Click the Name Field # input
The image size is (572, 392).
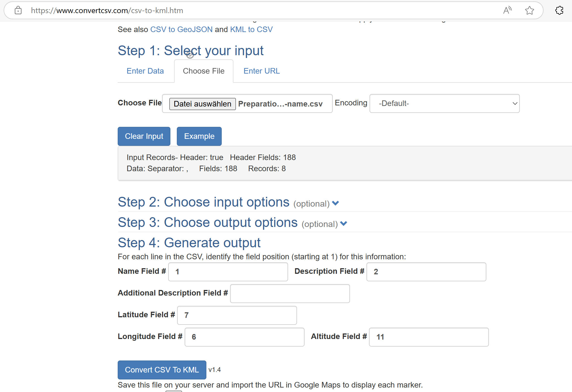(228, 272)
